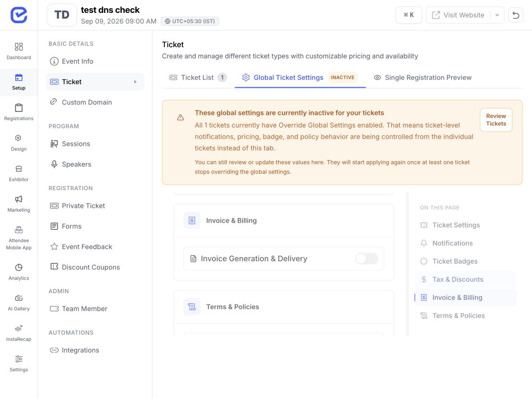Viewport: 532px width, 399px height.
Task: Open the Marketing section
Action: tap(19, 204)
